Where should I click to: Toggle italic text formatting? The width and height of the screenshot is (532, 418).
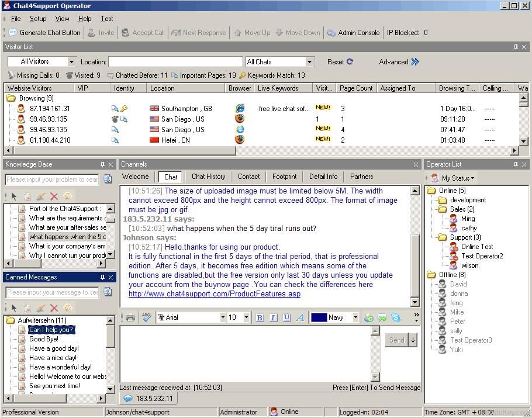[x=272, y=317]
